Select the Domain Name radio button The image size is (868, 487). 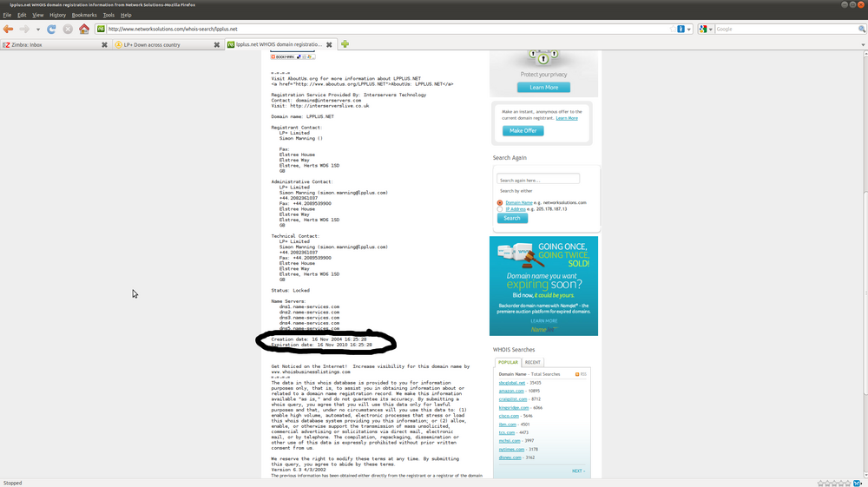500,202
